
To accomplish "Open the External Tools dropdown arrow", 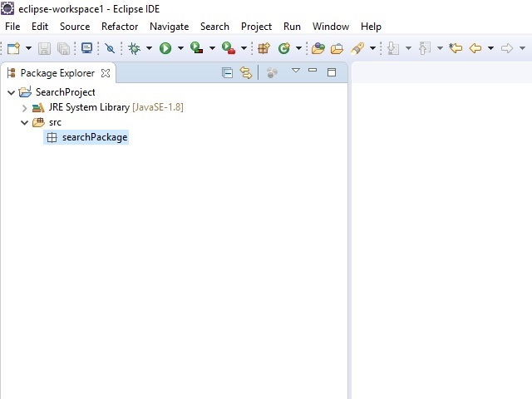I will pyautogui.click(x=244, y=48).
